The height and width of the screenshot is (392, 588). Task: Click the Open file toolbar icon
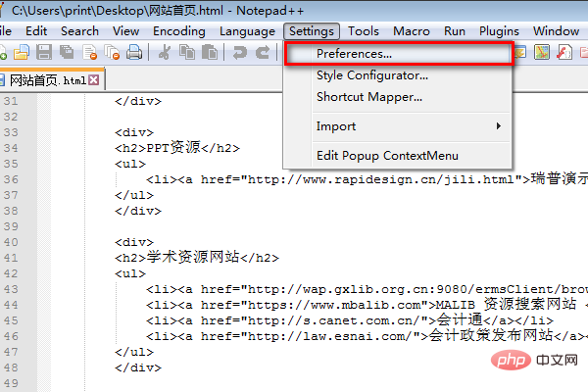pyautogui.click(x=22, y=52)
